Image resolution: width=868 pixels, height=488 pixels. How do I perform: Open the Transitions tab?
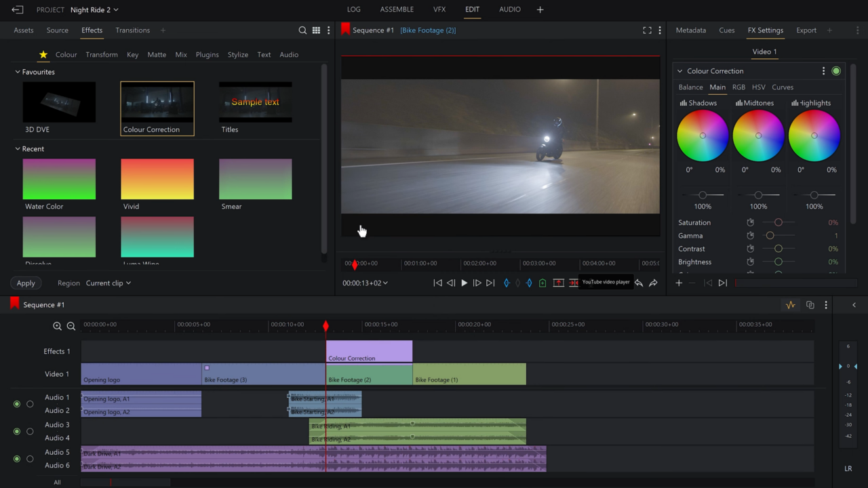point(133,30)
